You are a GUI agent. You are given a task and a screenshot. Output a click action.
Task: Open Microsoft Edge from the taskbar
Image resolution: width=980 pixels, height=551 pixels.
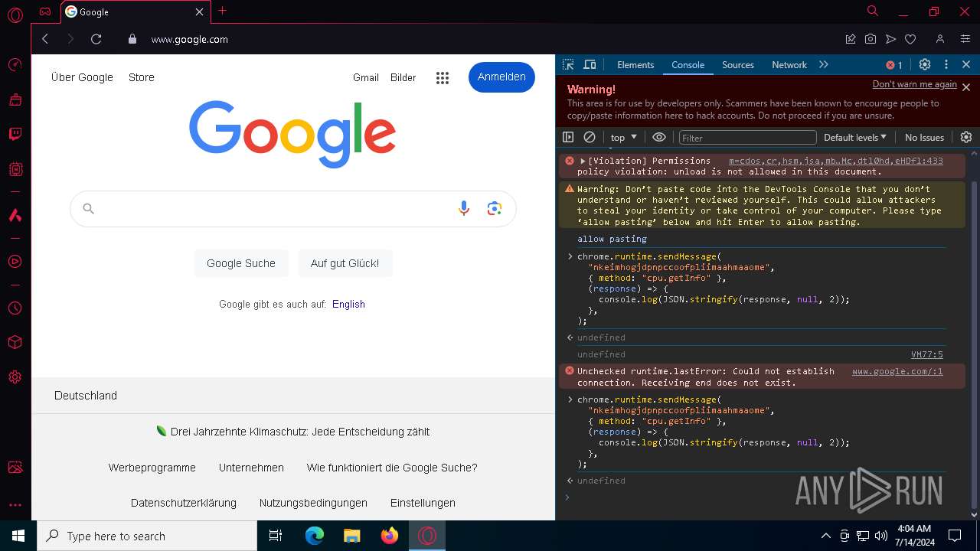coord(314,536)
